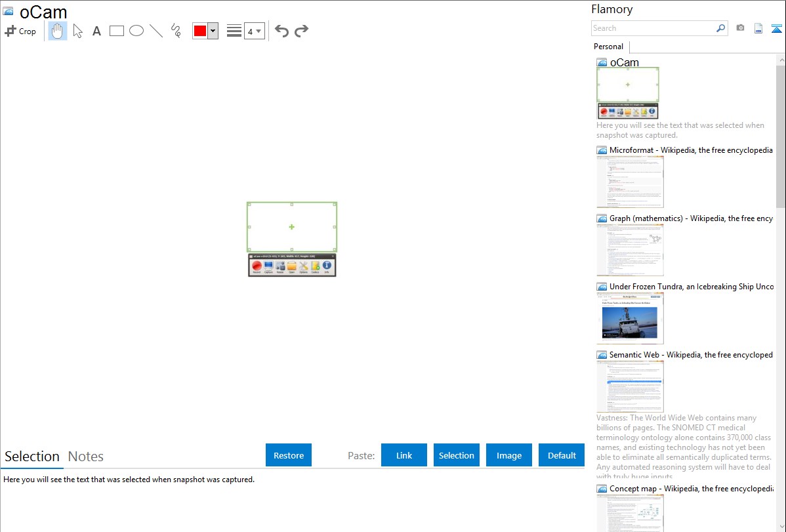Redo the last edit

pyautogui.click(x=301, y=31)
